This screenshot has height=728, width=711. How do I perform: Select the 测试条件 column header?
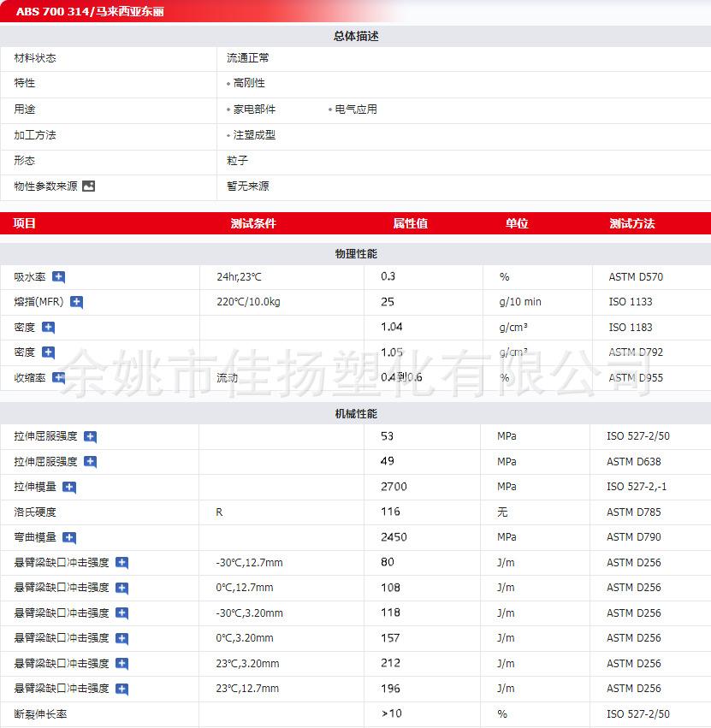(253, 224)
